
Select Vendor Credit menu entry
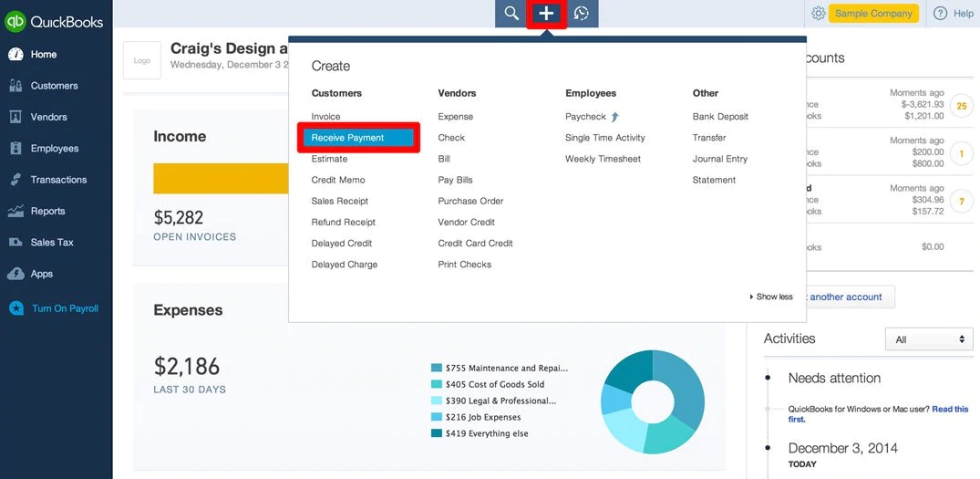466,222
